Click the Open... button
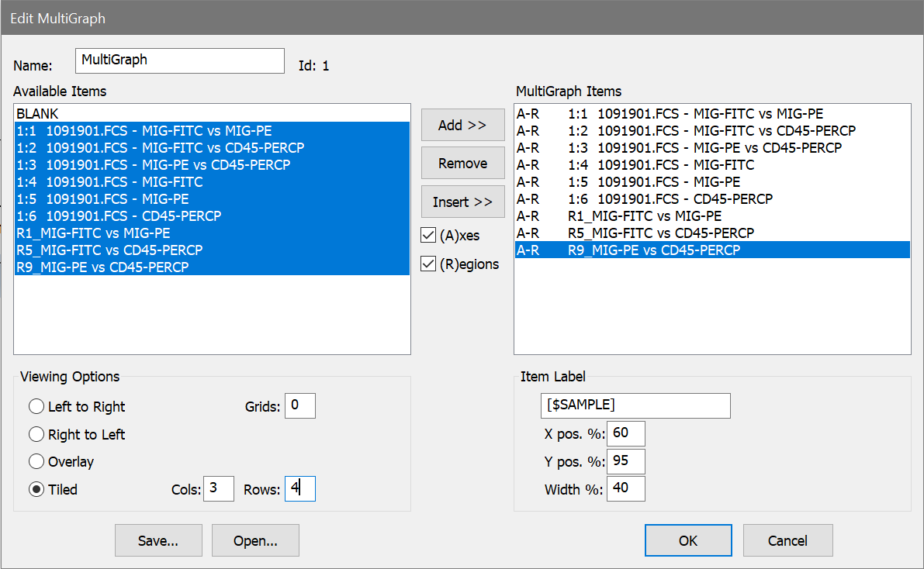The width and height of the screenshot is (924, 569). [x=255, y=540]
